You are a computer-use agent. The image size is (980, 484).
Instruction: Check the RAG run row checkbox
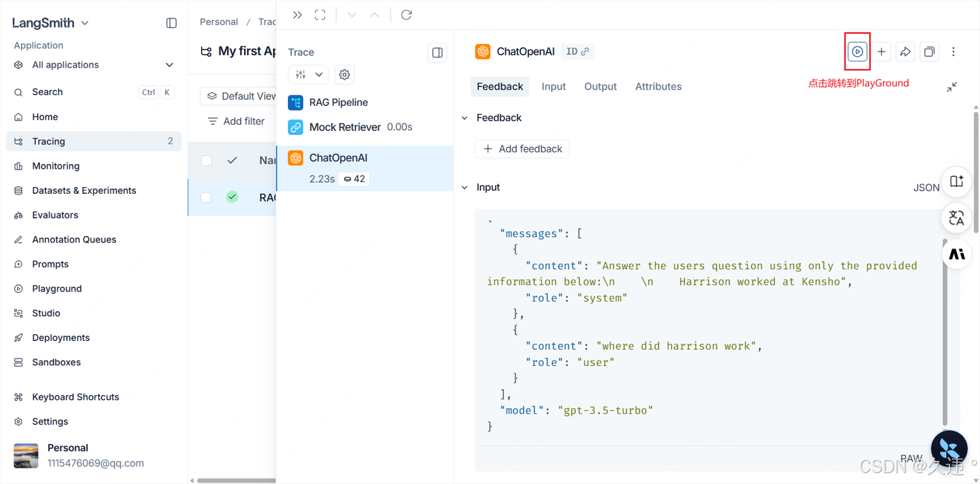207,197
